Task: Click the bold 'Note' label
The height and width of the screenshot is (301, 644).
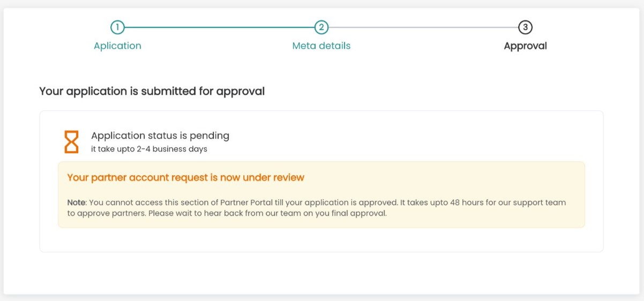Action: [76, 202]
